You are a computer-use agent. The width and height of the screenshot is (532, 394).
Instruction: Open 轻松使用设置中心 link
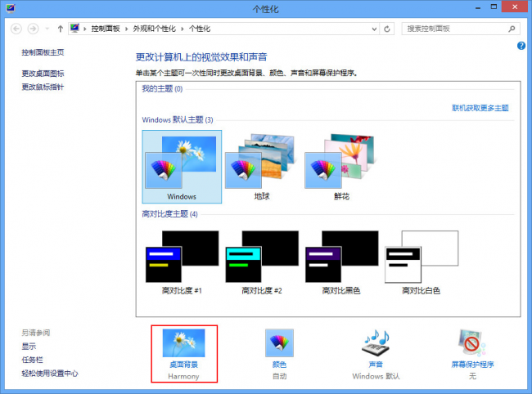[50, 373]
